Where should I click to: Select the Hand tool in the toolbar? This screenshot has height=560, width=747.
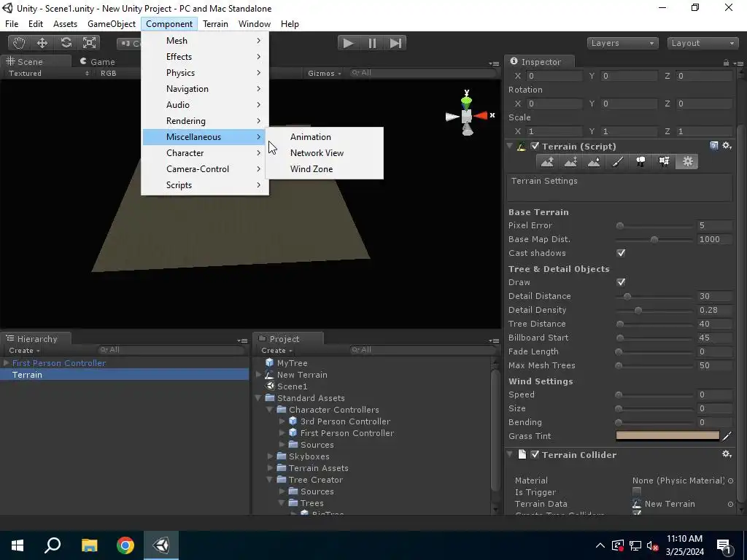click(19, 43)
